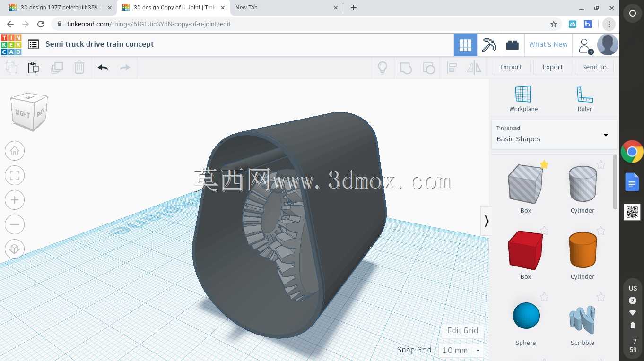
Task: Click the invite people icon
Action: pos(585,45)
